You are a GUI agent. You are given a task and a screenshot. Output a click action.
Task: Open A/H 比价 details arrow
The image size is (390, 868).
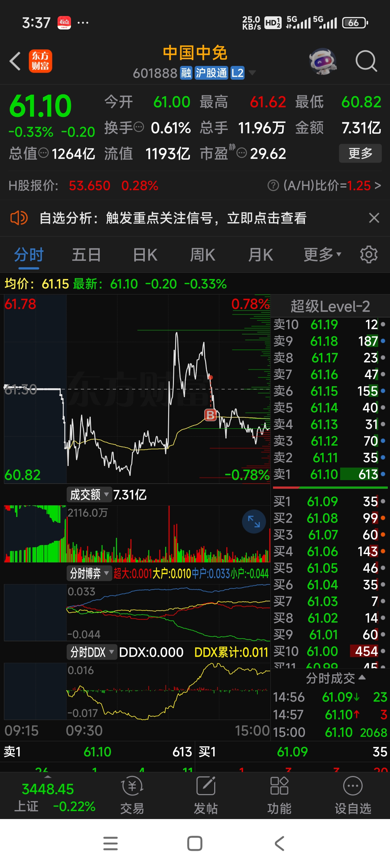coord(378,185)
